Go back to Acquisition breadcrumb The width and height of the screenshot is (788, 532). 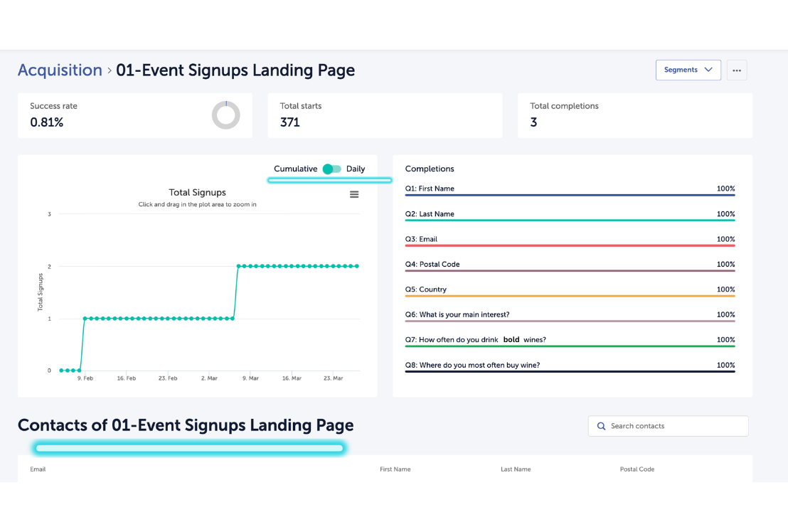pyautogui.click(x=60, y=70)
